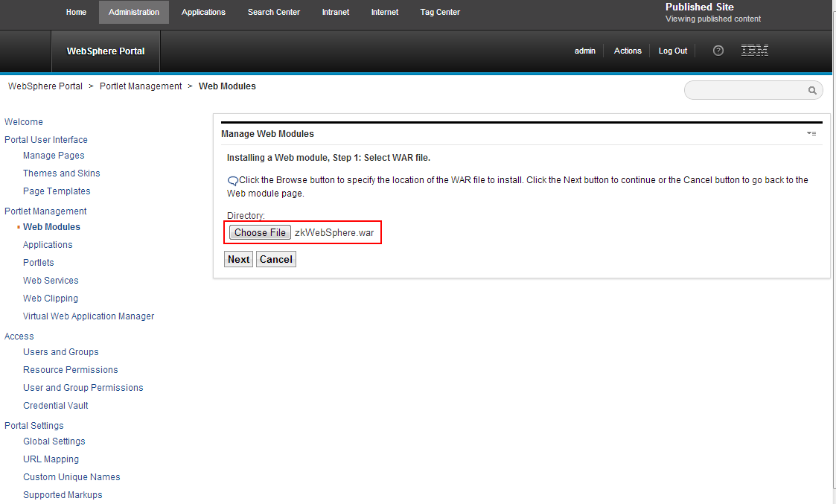
Task: Click the Choose File button
Action: coord(261,232)
